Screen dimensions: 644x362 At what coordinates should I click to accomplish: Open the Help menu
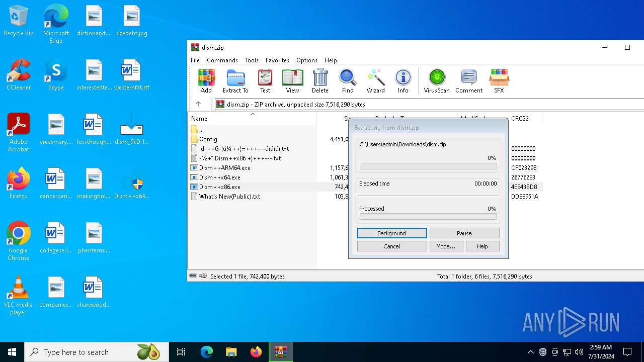pos(331,60)
